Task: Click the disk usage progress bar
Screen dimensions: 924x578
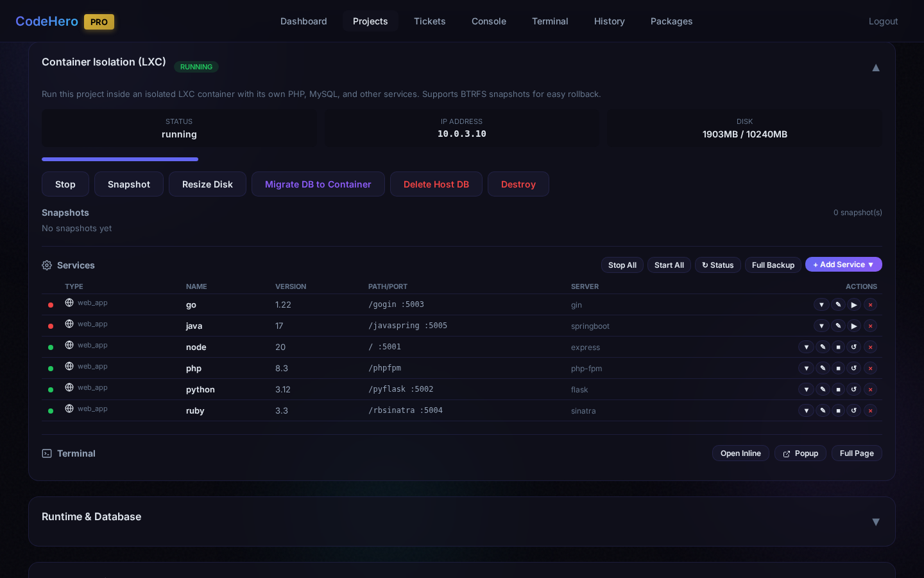Action: (120, 159)
